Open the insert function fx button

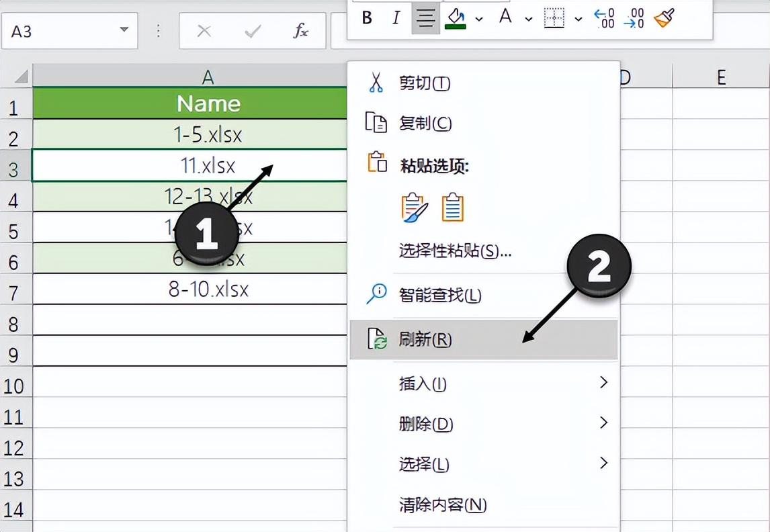click(x=300, y=31)
